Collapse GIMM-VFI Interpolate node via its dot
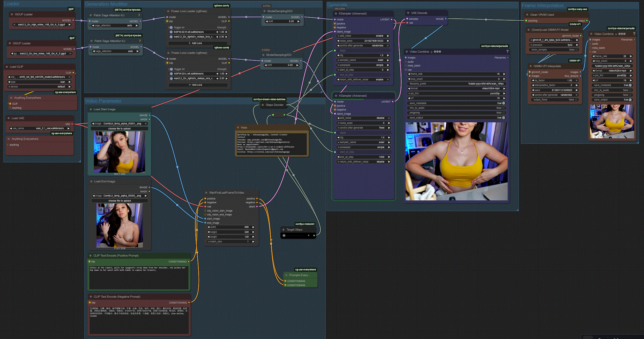The width and height of the screenshot is (644, 339). click(531, 66)
